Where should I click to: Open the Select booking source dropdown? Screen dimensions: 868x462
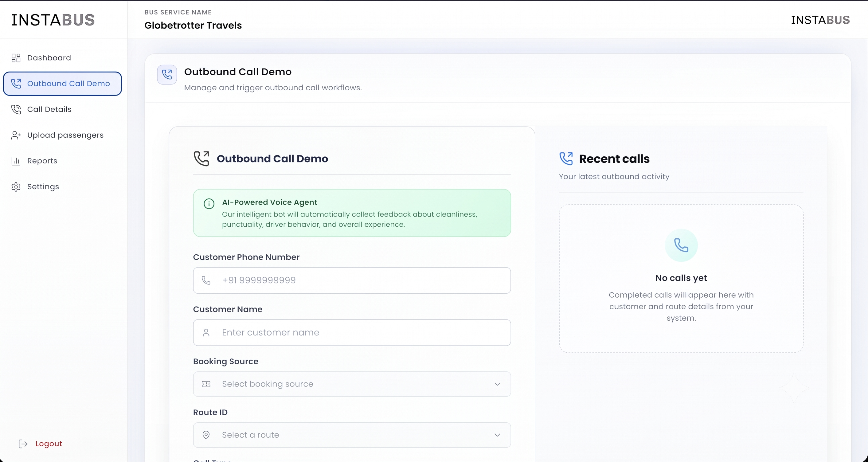(352, 384)
